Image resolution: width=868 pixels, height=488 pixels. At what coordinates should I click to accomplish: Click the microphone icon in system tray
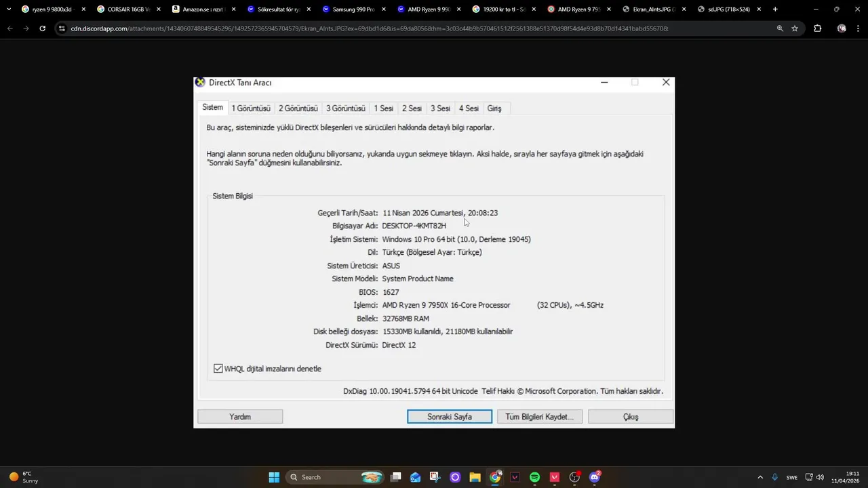coord(774,477)
